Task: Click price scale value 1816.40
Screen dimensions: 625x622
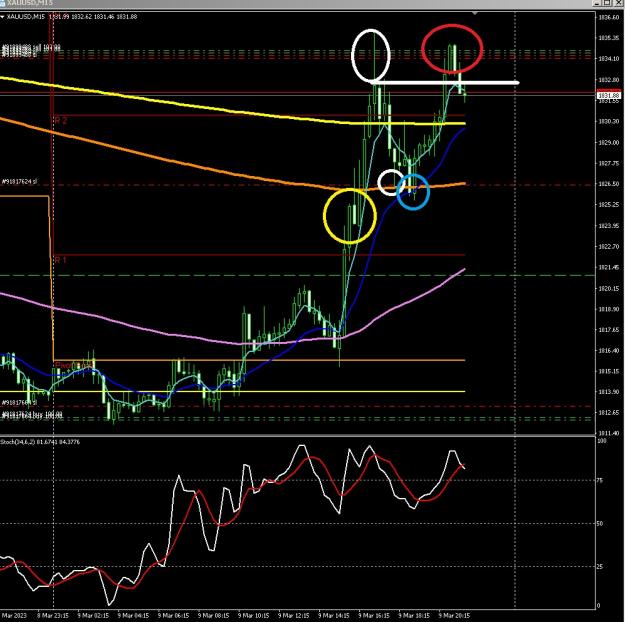Action: click(x=608, y=350)
